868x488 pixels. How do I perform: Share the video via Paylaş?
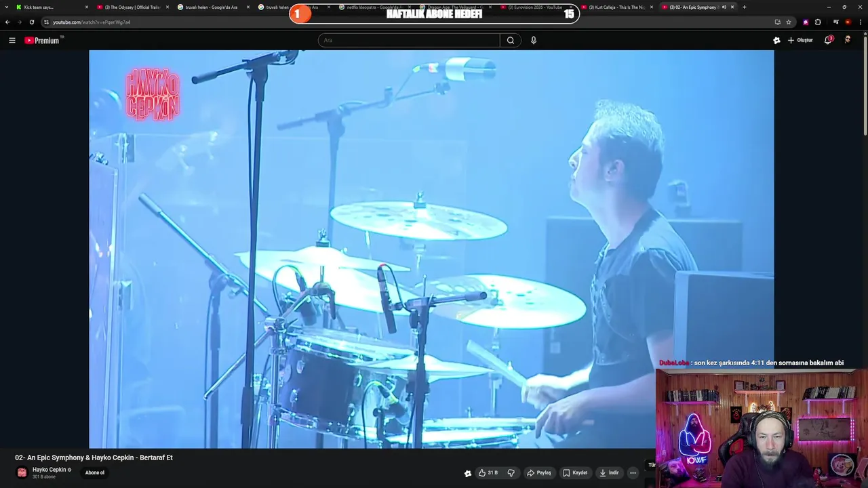539,473
